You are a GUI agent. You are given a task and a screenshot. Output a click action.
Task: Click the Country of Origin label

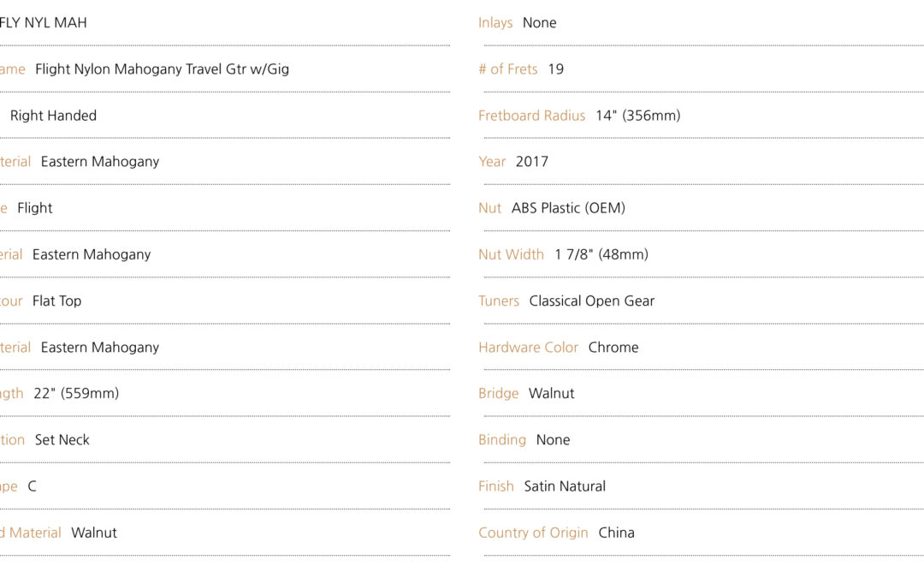533,533
